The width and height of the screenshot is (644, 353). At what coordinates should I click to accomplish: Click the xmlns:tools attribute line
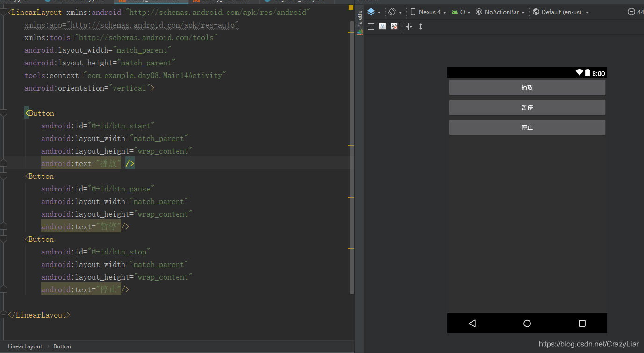pyautogui.click(x=121, y=37)
